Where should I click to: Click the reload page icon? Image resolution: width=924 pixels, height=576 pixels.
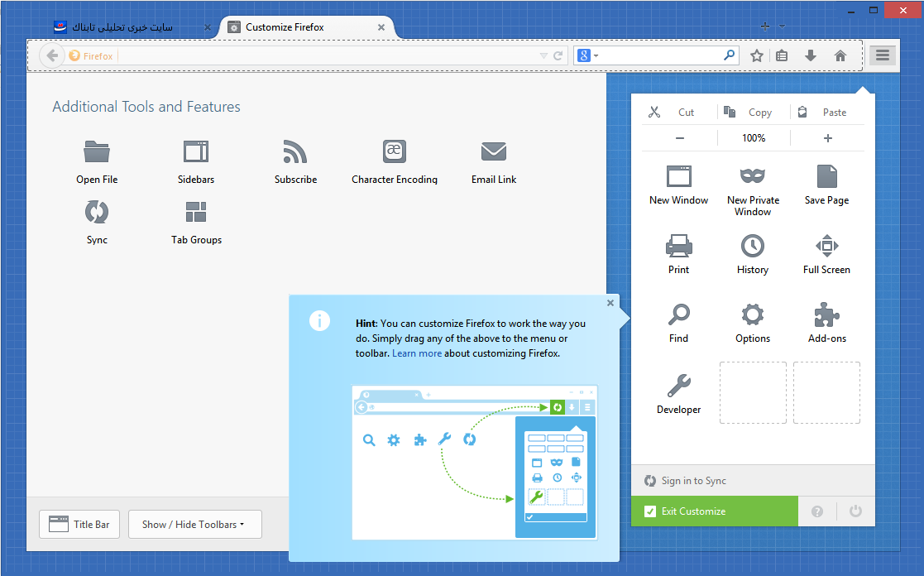point(558,55)
